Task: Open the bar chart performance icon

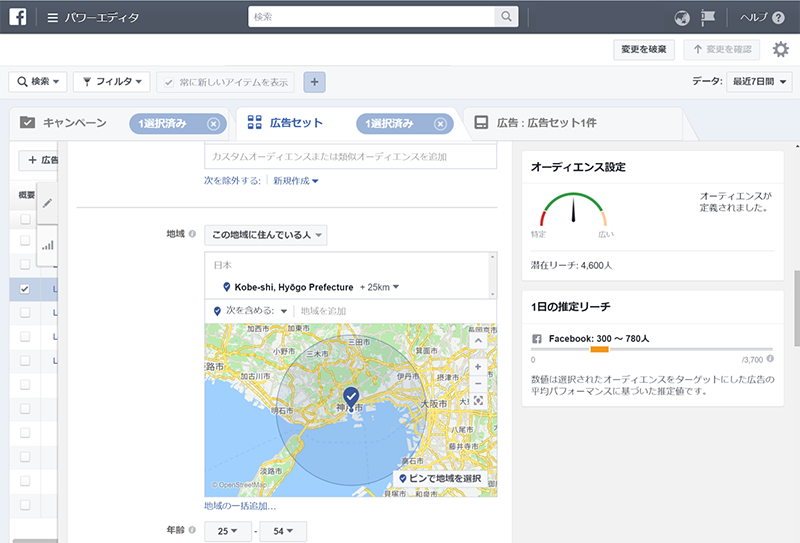Action: click(47, 245)
